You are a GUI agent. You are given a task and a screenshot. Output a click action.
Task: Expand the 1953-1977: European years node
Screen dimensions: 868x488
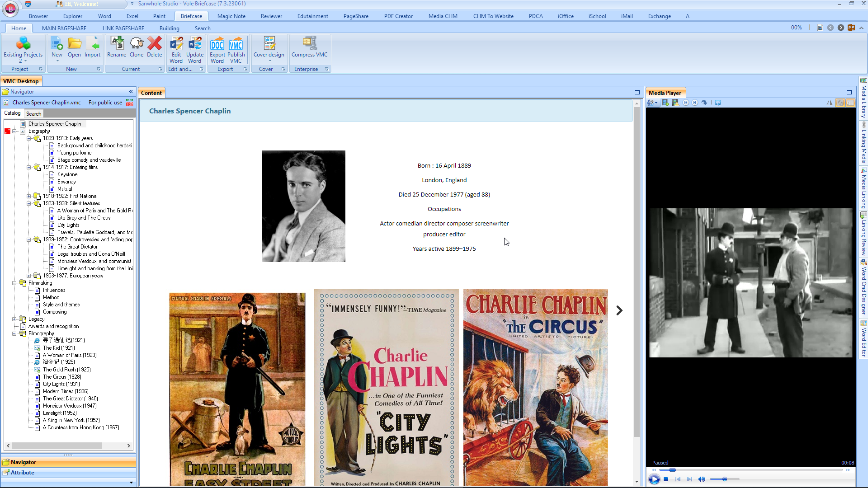point(29,276)
